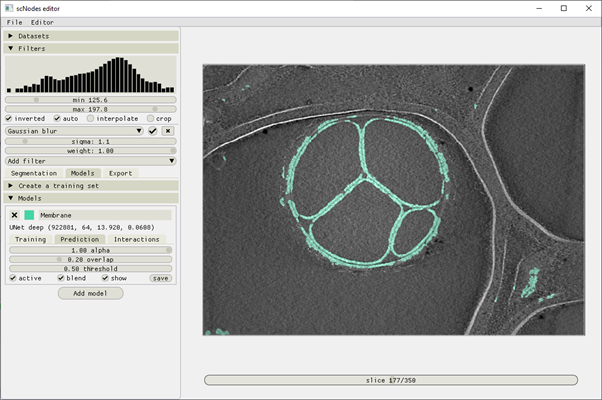Select the Prediction tab
602x400 pixels.
[79, 240]
